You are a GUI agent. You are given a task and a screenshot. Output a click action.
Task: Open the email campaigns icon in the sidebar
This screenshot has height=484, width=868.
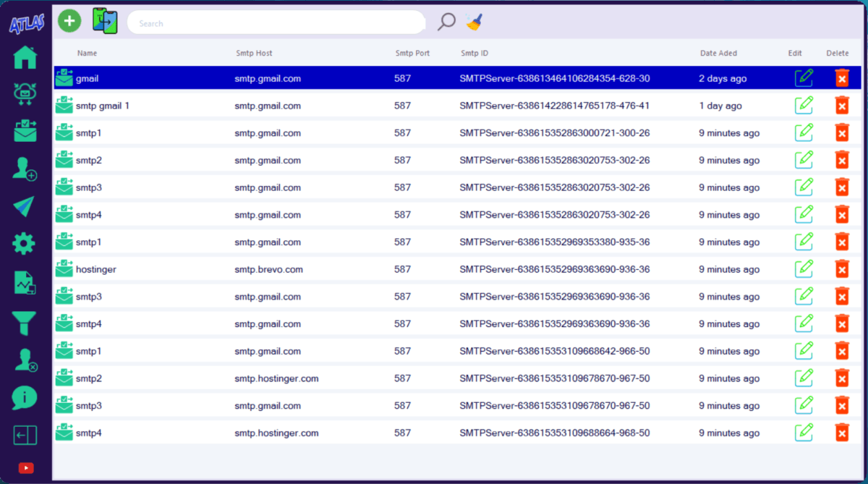pyautogui.click(x=24, y=132)
